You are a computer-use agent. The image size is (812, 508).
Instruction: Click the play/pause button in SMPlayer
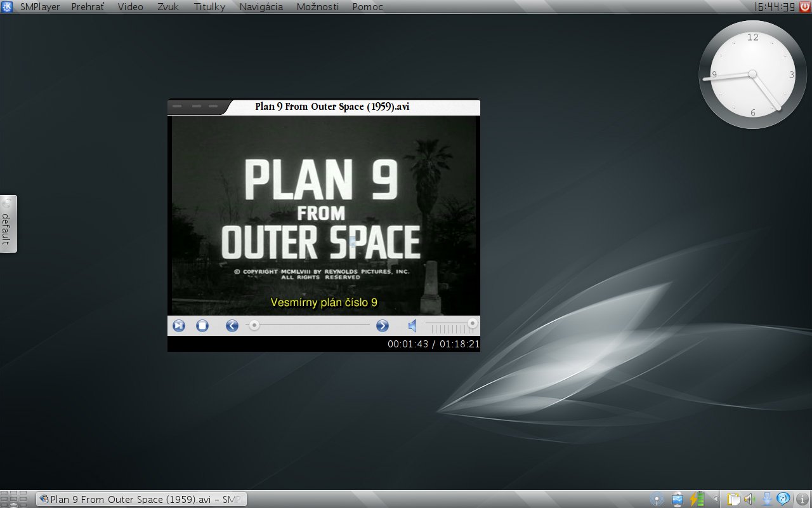pyautogui.click(x=179, y=326)
